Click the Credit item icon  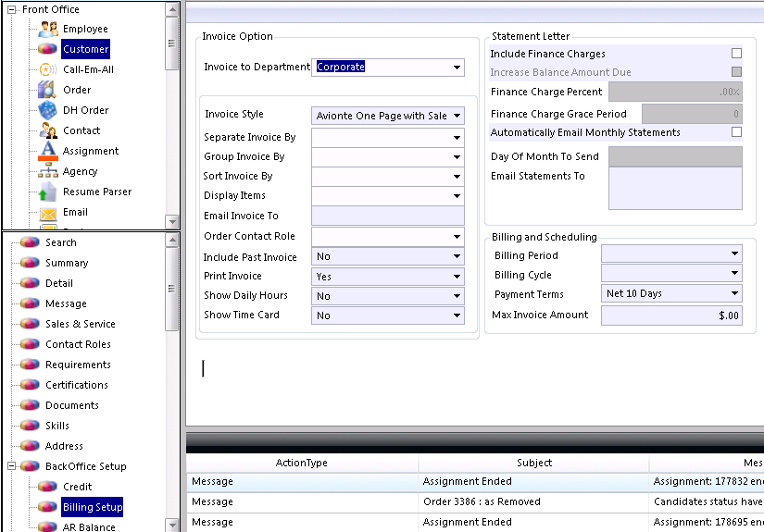point(48,487)
